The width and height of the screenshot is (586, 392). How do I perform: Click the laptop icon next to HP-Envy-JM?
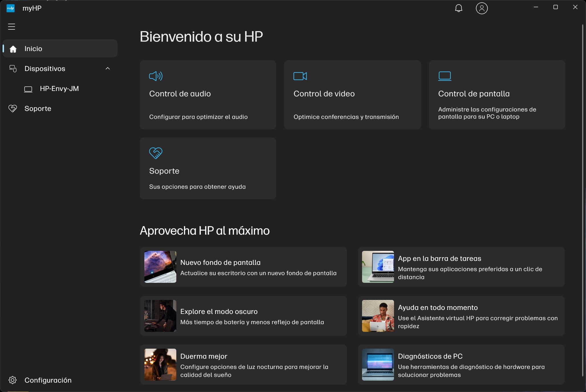28,89
